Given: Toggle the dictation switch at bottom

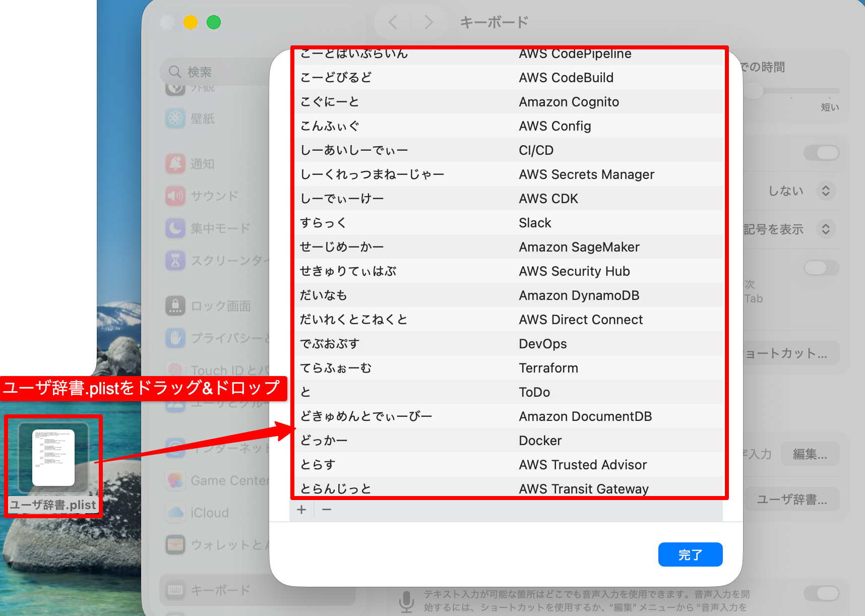Looking at the screenshot, I should tap(822, 593).
